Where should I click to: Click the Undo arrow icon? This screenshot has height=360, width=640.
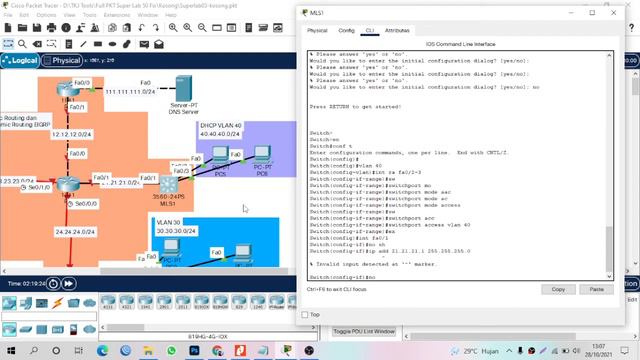coord(141,28)
